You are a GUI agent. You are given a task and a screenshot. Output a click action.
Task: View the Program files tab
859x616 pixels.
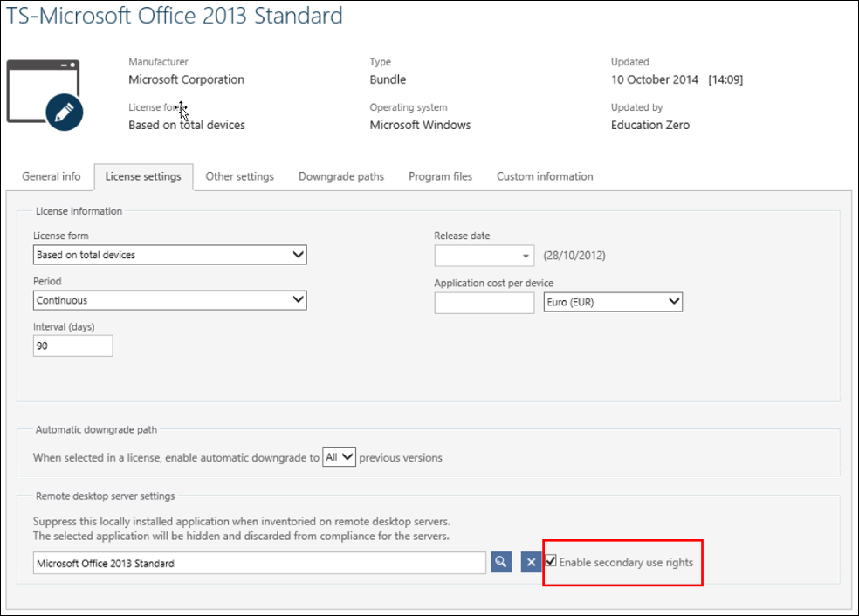tap(440, 176)
